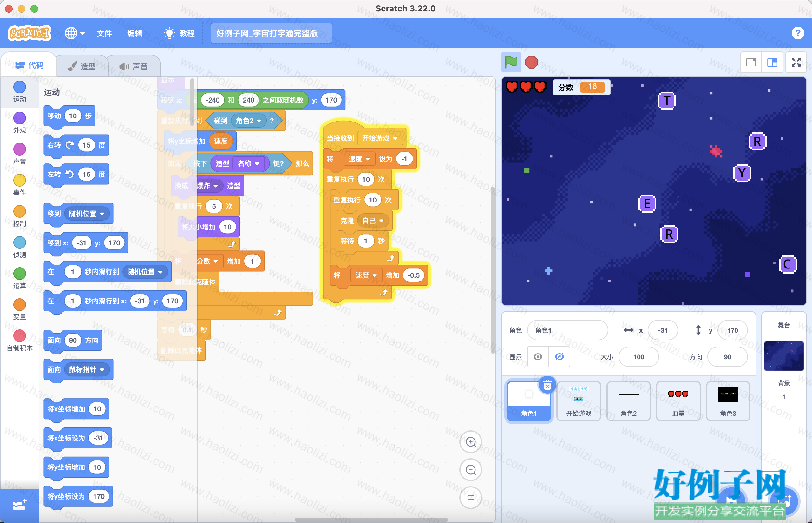
Task: Enter full screen stage mode
Action: [x=796, y=62]
